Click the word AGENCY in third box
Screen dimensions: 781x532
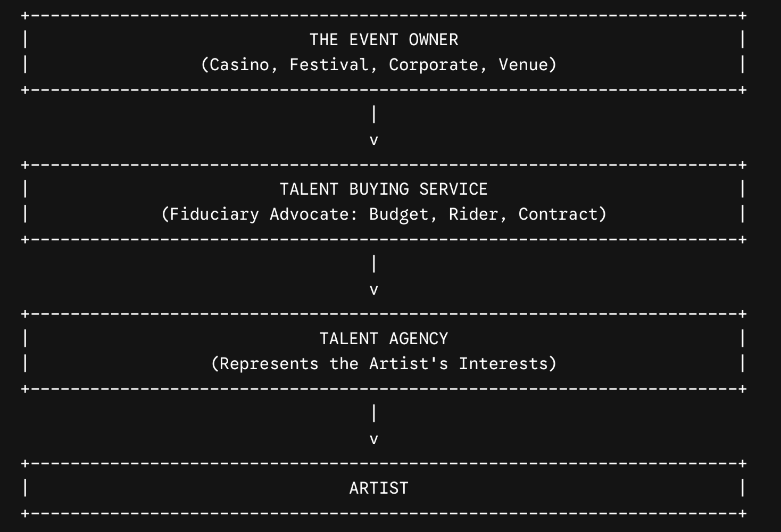click(x=419, y=339)
